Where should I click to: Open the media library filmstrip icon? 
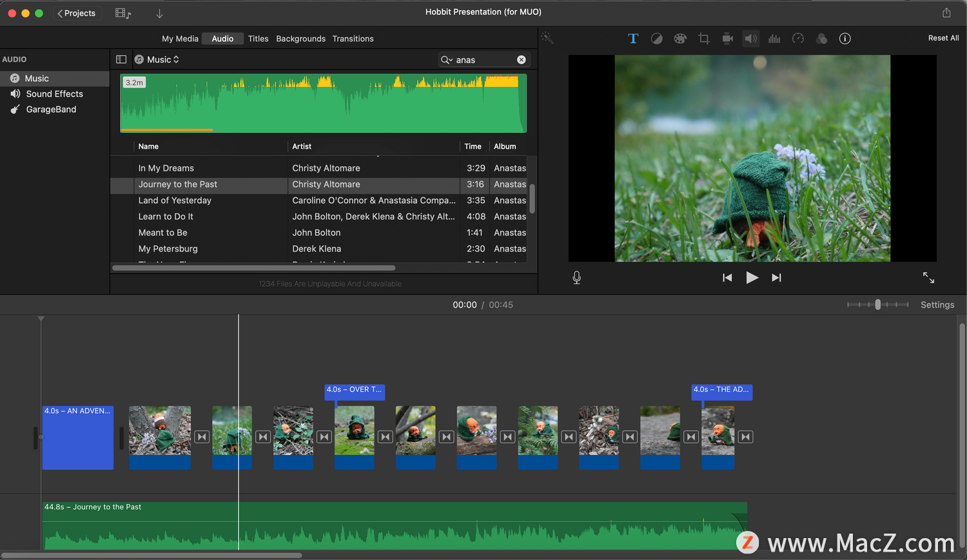coord(122,13)
